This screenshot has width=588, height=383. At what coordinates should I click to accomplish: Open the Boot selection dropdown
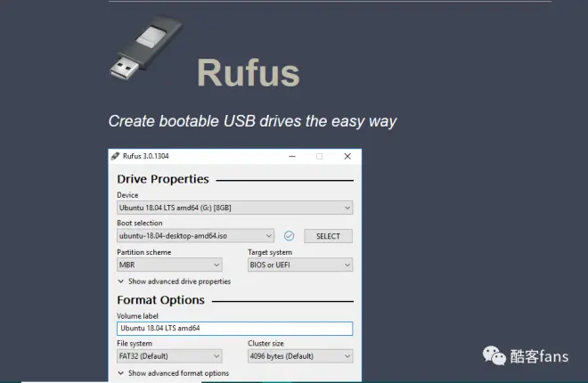click(x=195, y=236)
